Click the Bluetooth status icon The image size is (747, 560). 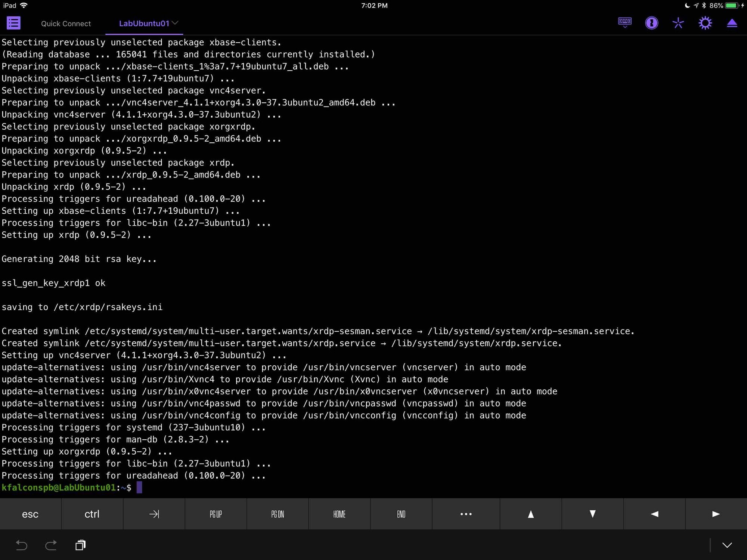click(704, 6)
